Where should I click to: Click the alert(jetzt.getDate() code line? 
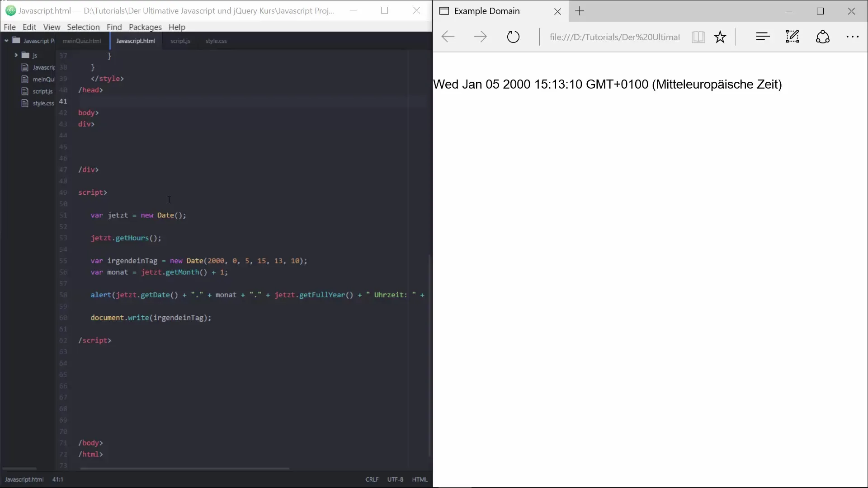(x=258, y=295)
